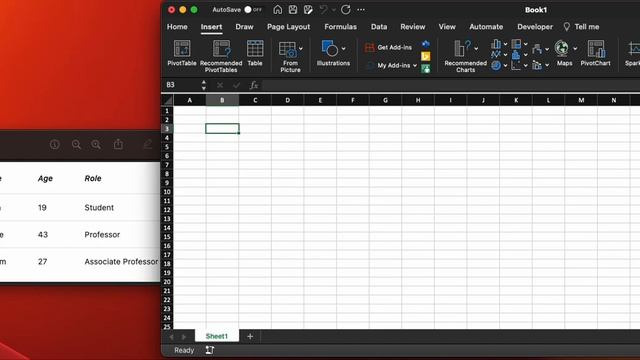Expand the combo chart dropdown arrow
Image resolution: width=640 pixels, height=360 pixels.
(547, 65)
